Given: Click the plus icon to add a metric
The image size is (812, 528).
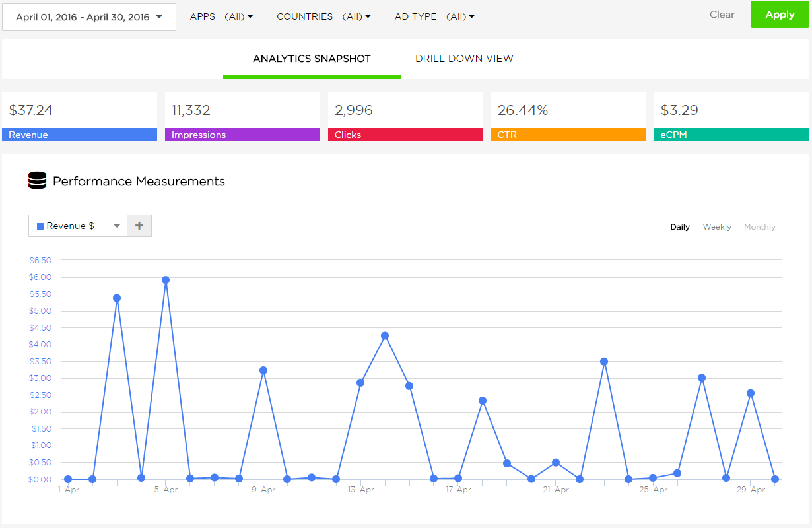Looking at the screenshot, I should click(139, 226).
